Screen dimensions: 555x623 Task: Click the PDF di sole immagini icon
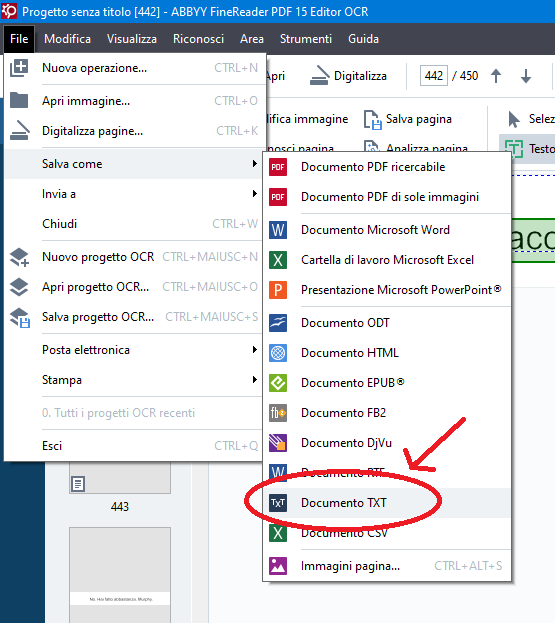point(278,197)
